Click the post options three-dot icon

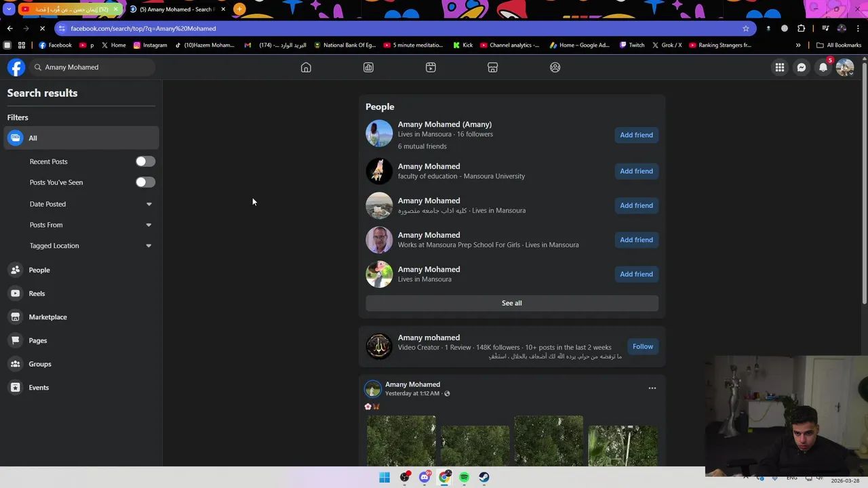click(x=652, y=388)
